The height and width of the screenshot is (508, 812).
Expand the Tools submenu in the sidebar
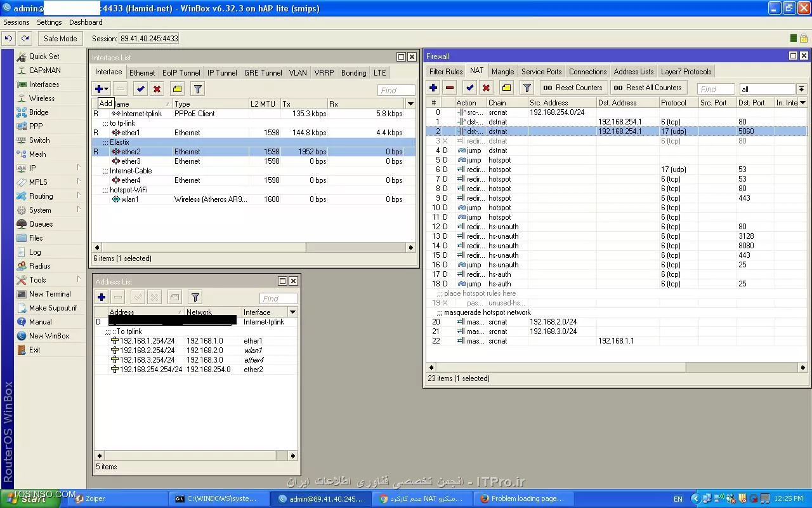point(50,280)
